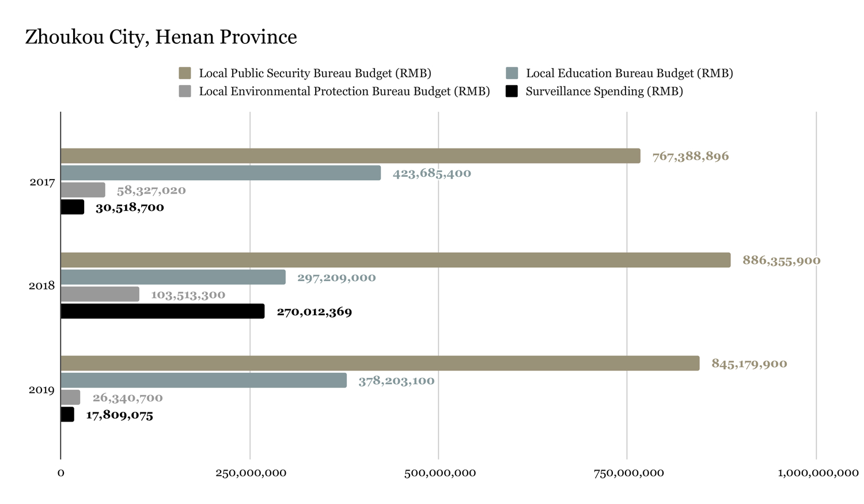Select the 2017 Surveillance Spending black bar
The width and height of the screenshot is (864, 504).
tap(73, 207)
